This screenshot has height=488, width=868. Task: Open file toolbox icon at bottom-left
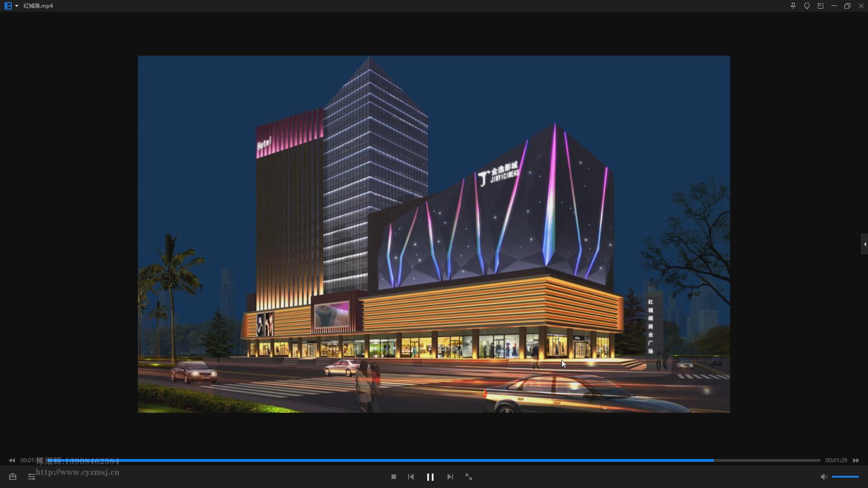tap(13, 477)
